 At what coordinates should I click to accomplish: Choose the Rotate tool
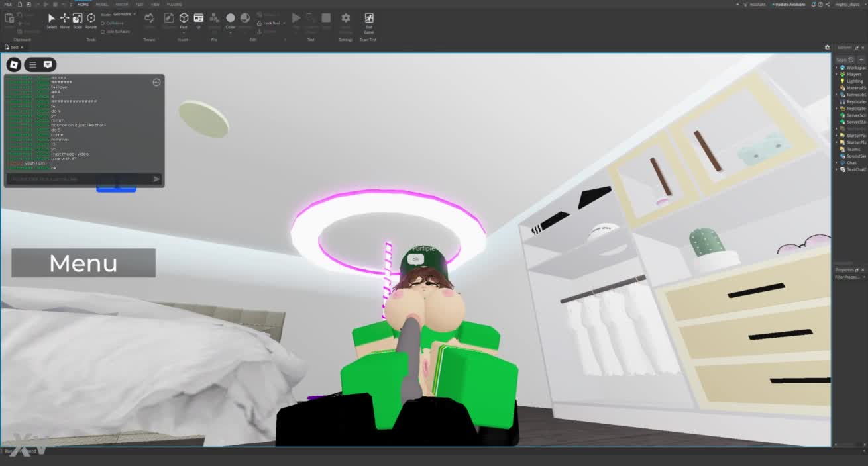(91, 19)
